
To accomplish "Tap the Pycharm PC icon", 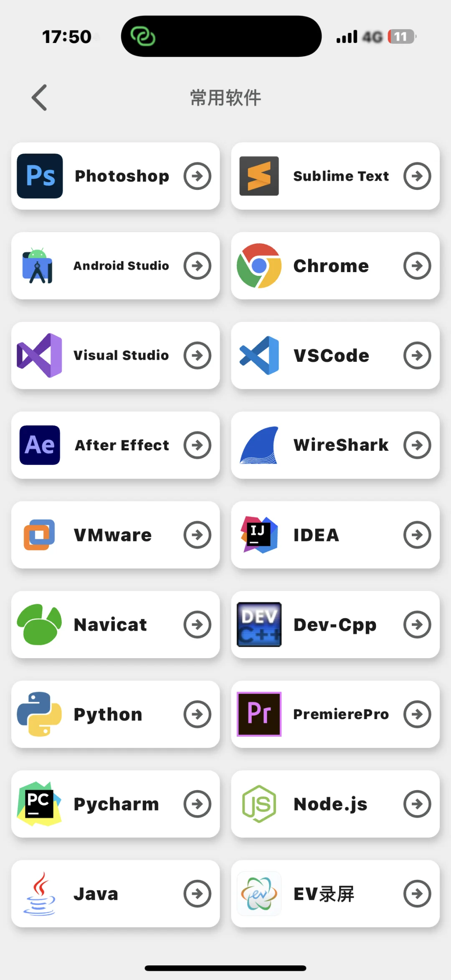I will point(39,804).
